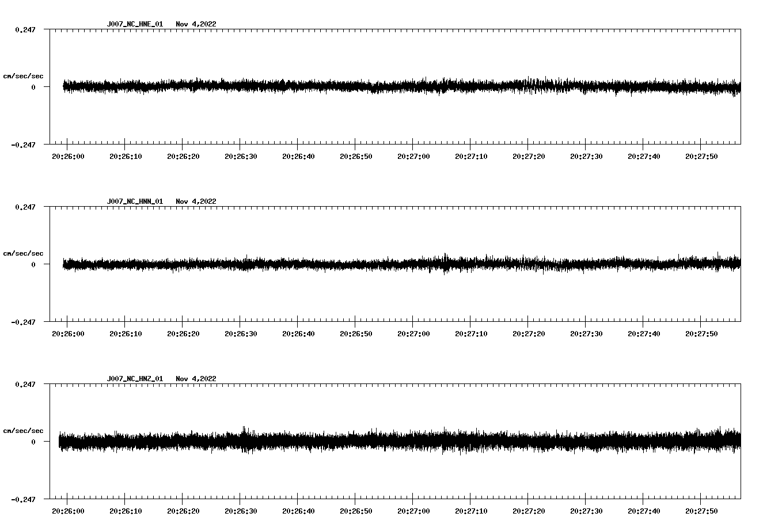Screen dimensions: 782x532
Task: Click the J007_NC_HNN_01 channel title
Action: coord(135,202)
